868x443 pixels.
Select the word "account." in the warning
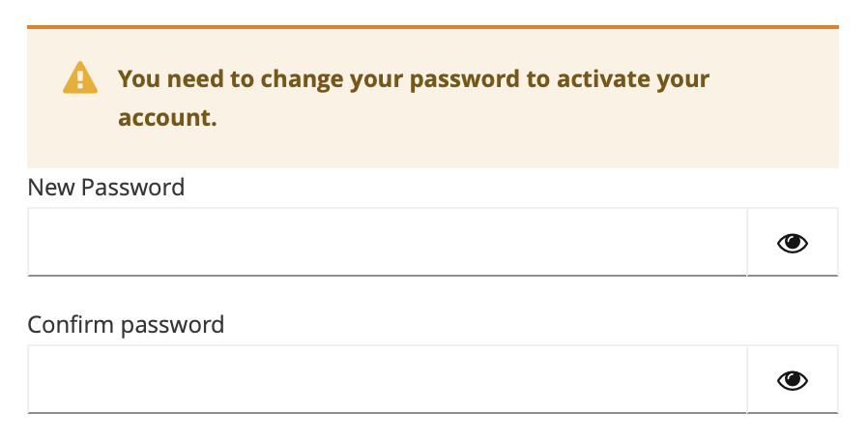pyautogui.click(x=167, y=118)
